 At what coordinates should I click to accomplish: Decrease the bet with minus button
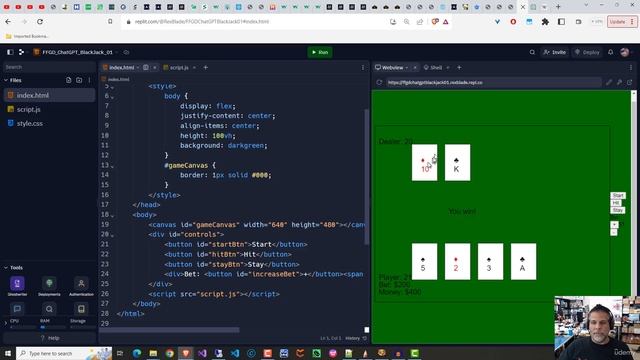[x=613, y=232]
